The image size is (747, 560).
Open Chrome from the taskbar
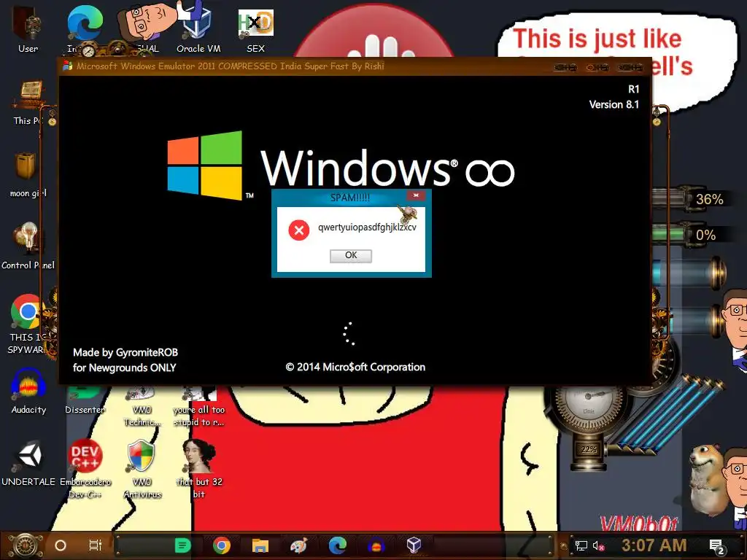click(222, 545)
